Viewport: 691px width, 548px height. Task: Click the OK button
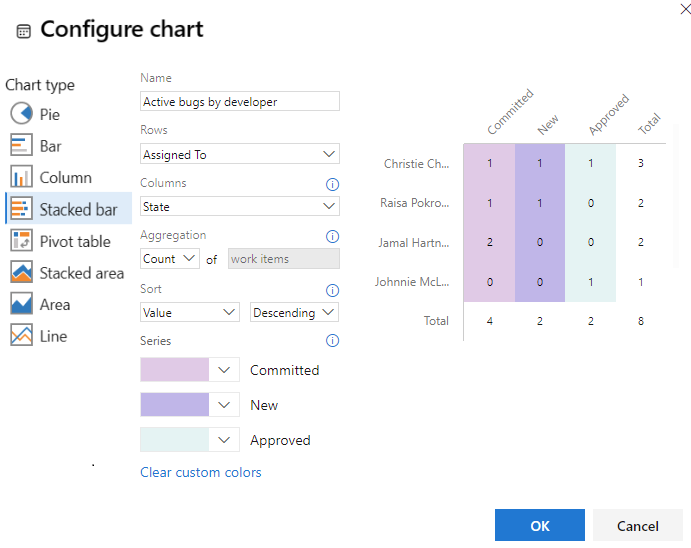tap(540, 526)
